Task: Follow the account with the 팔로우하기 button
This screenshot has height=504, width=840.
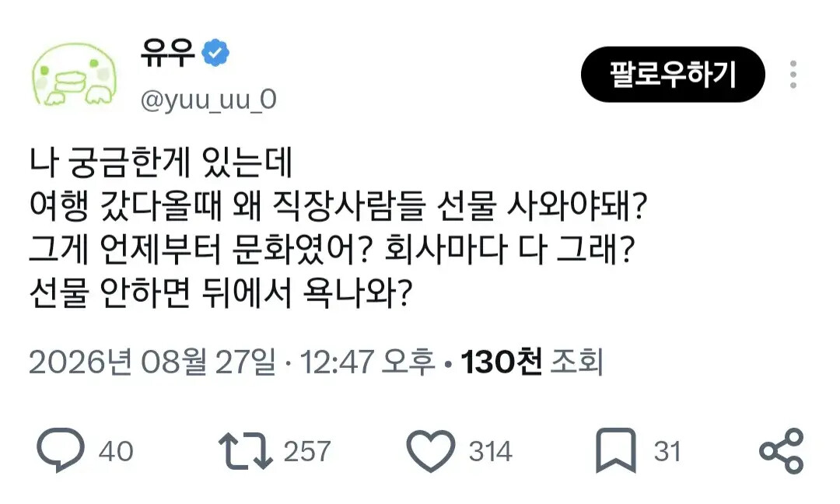Action: pyautogui.click(x=673, y=75)
